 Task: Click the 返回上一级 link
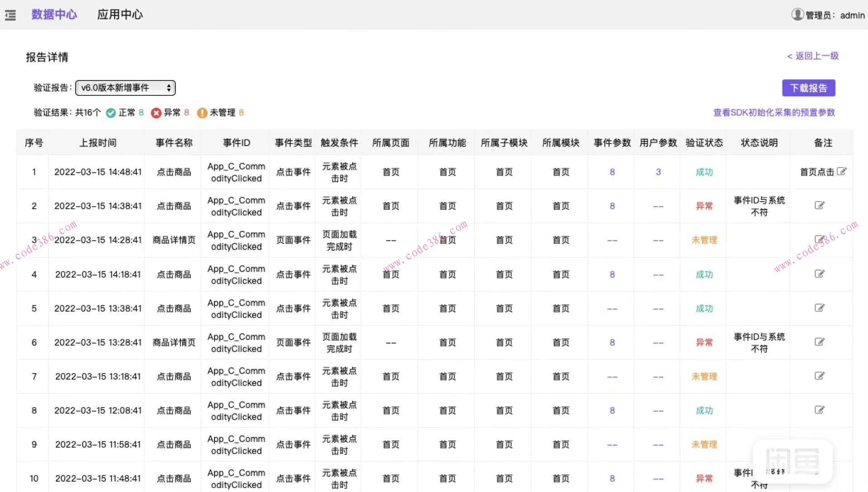[x=812, y=56]
